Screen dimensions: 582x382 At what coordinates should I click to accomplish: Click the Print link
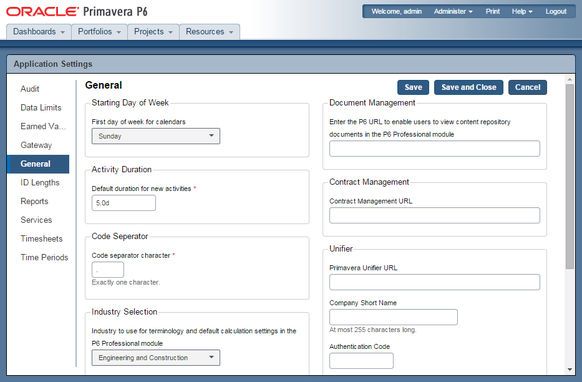click(493, 12)
